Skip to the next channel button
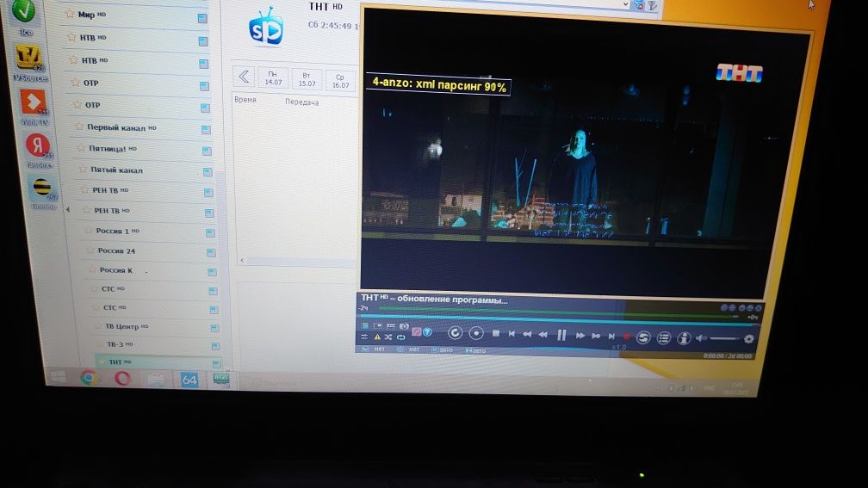Image resolution: width=868 pixels, height=488 pixels. click(611, 336)
